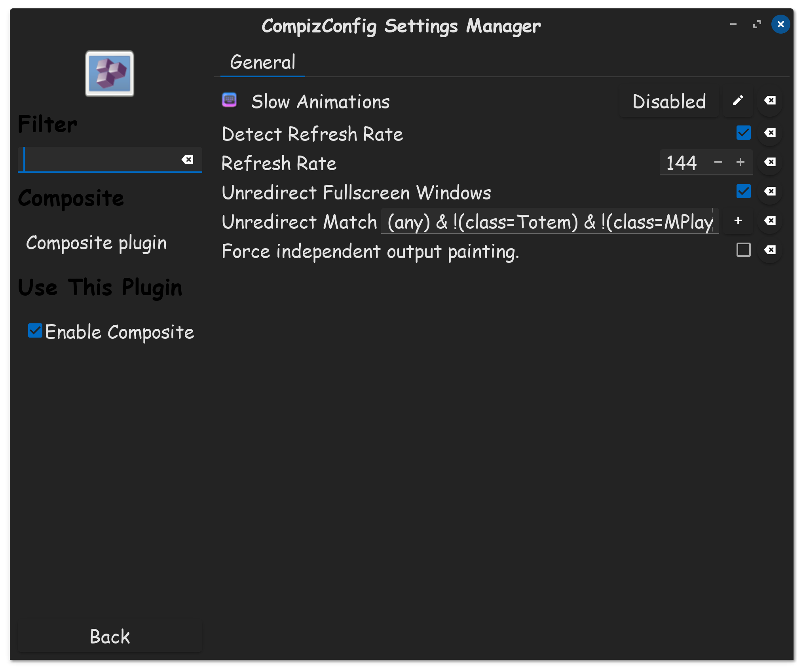Reset Unredirect Fullscreen Windows setting
The height and width of the screenshot is (672, 805).
click(770, 192)
